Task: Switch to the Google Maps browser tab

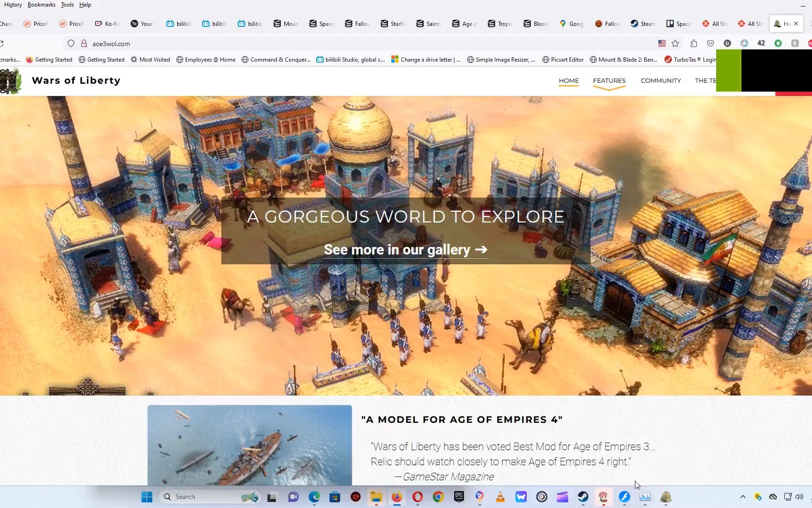Action: click(x=572, y=24)
